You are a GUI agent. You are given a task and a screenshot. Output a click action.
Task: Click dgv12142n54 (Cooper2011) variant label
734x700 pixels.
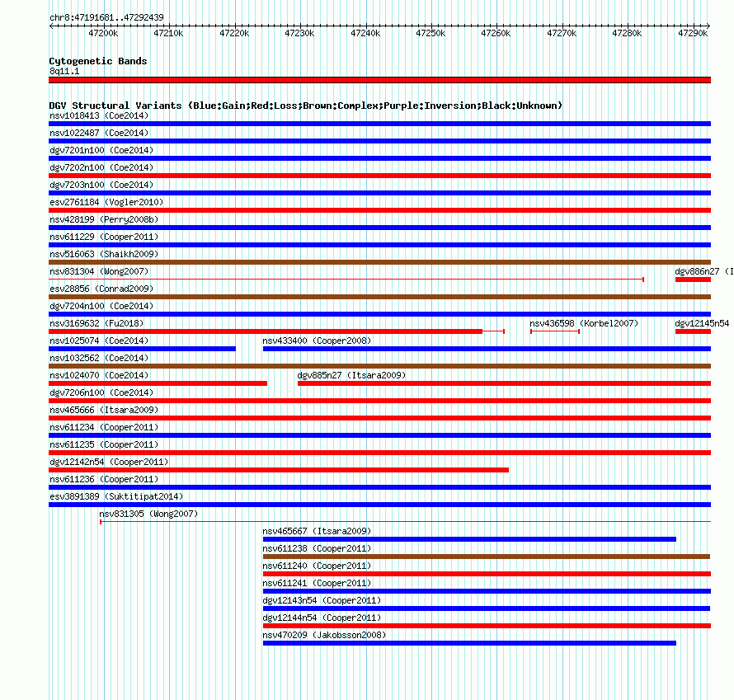point(109,462)
